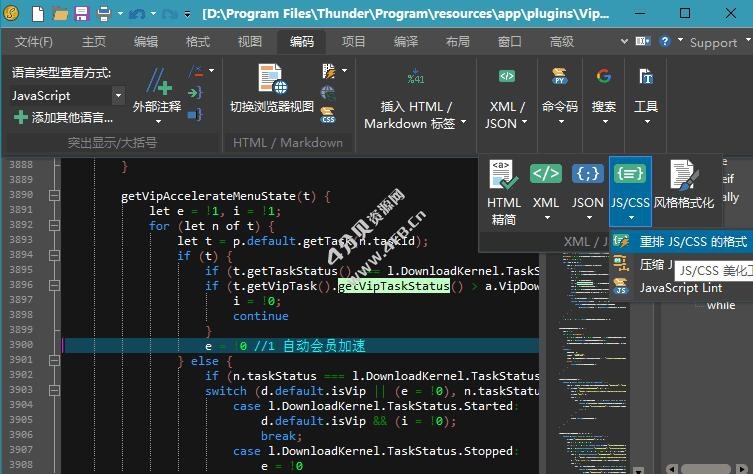Choose 重排 JS/CSS 的格式 menu entry

point(681,241)
